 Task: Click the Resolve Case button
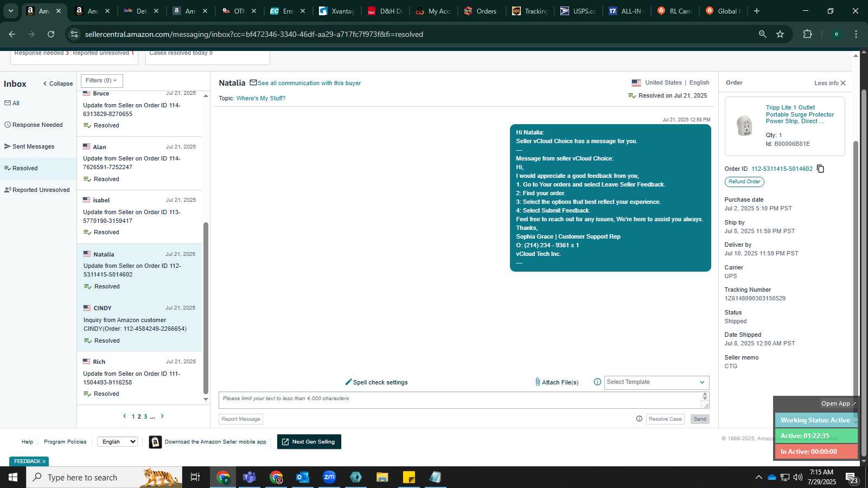pyautogui.click(x=665, y=419)
